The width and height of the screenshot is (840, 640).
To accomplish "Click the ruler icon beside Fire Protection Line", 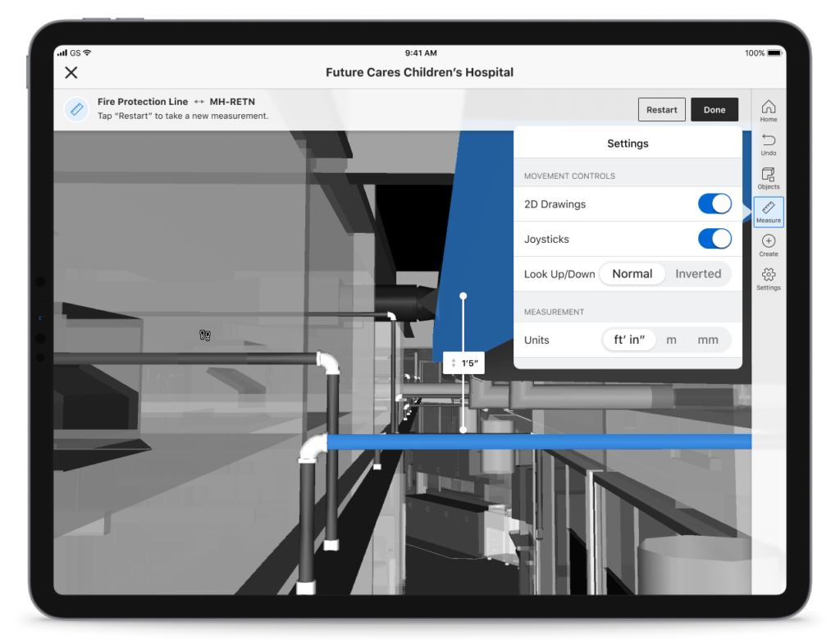I will [76, 109].
